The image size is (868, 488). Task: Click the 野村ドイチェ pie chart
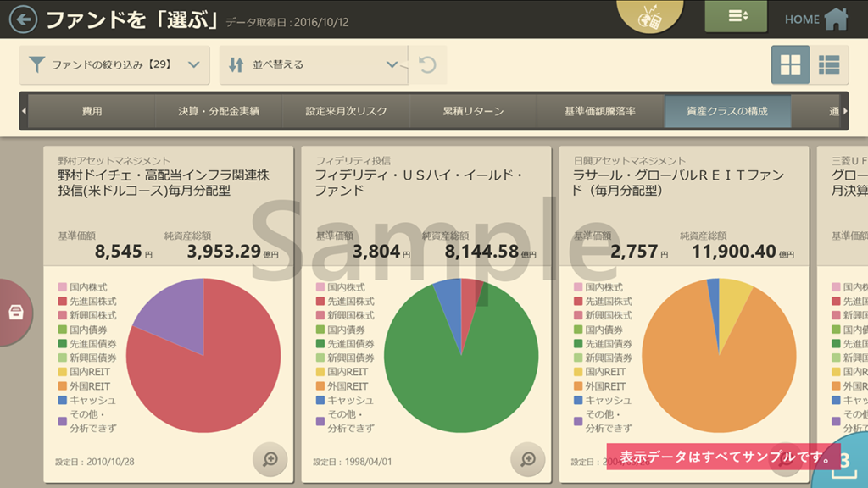pos(203,355)
